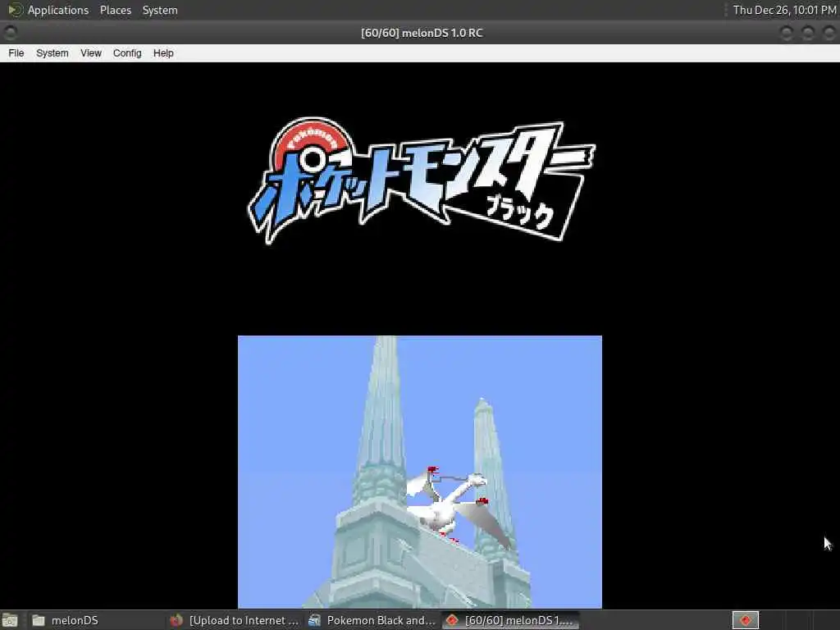Viewport: 840px width, 630px height.
Task: Close the melonDS window
Action: pos(829,33)
